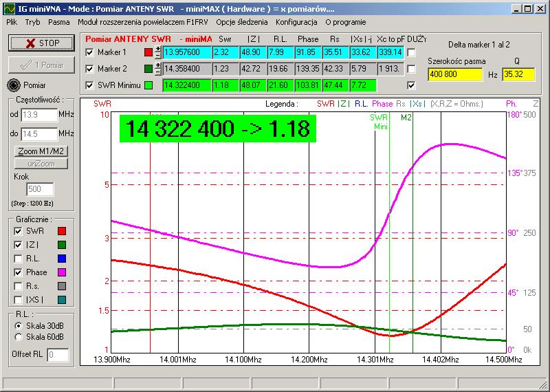Click the Zoom M1/M2 button
550x392 pixels.
click(41, 151)
